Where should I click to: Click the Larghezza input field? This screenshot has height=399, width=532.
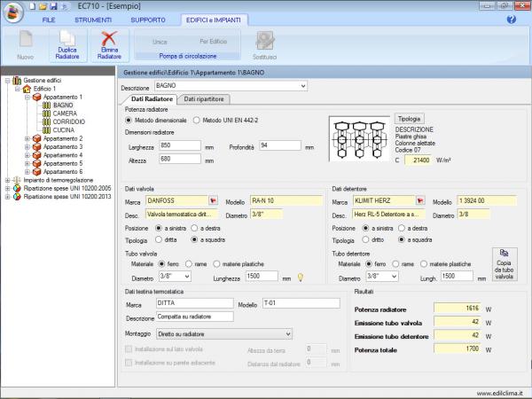(x=178, y=145)
